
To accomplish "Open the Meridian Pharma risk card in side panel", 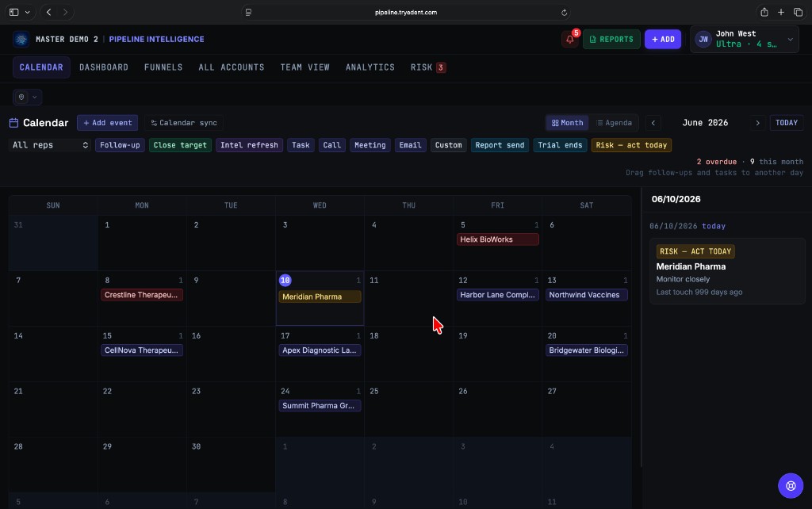I will 727,271.
